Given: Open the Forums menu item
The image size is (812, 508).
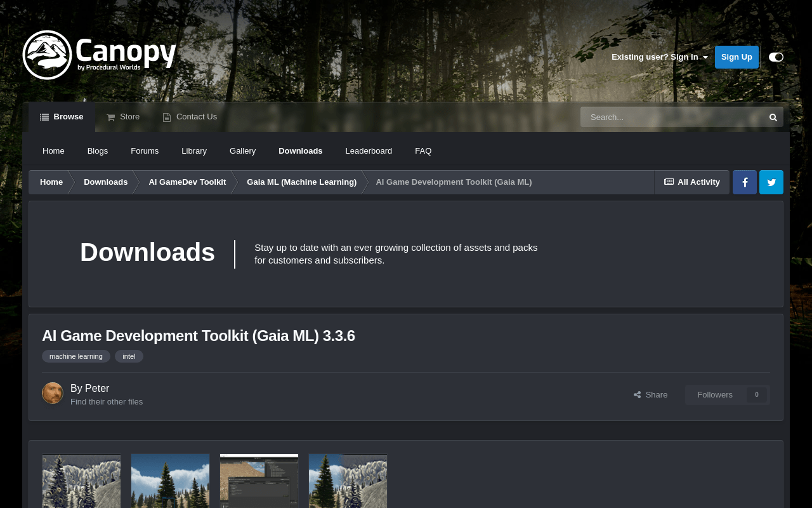Looking at the screenshot, I should (x=145, y=151).
